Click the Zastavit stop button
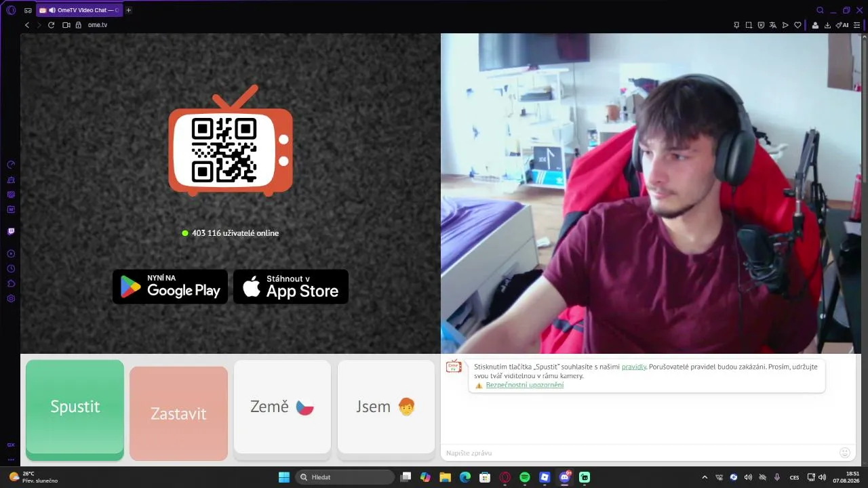 [x=178, y=413]
